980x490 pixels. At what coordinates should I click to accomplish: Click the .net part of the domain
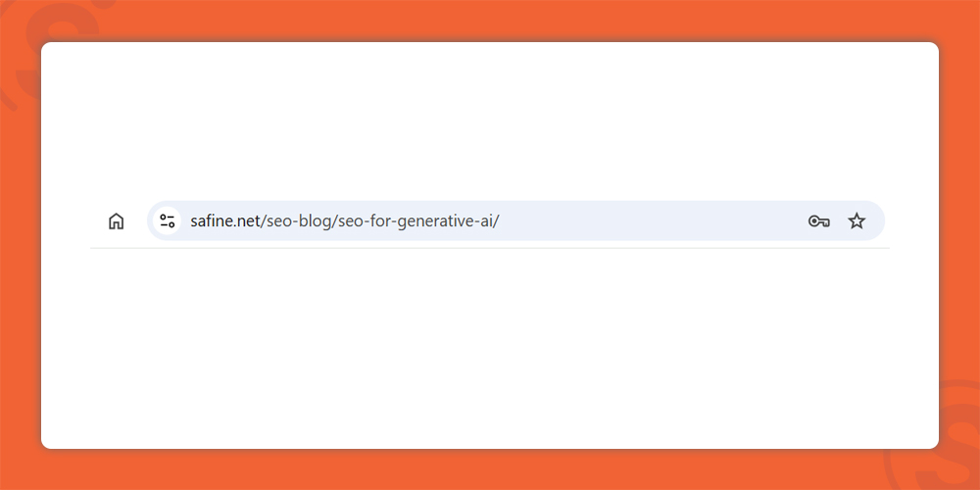click(248, 221)
